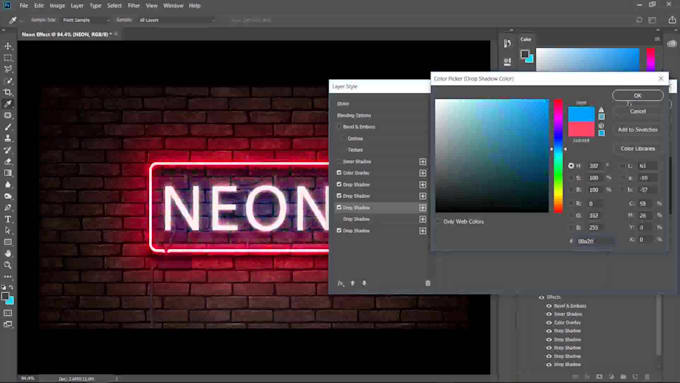
Task: Select the R red radio button
Action: coord(571,203)
